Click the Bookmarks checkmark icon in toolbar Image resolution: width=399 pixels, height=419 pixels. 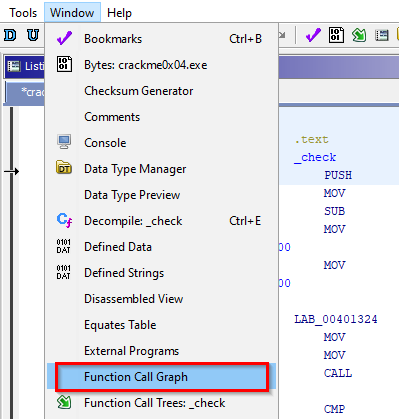point(313,35)
